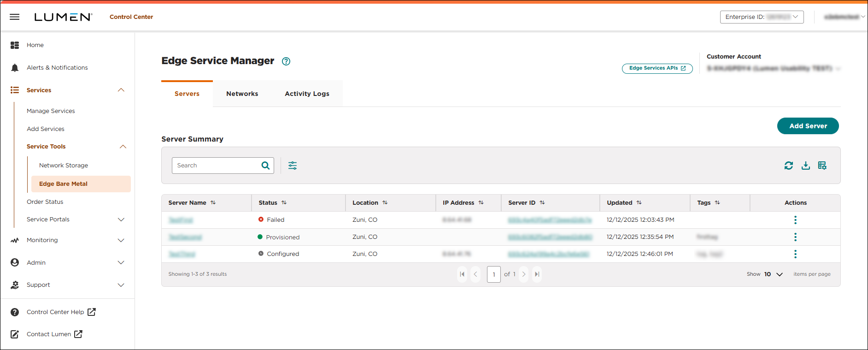Sort by Tags column
The height and width of the screenshot is (350, 868).
click(x=717, y=203)
